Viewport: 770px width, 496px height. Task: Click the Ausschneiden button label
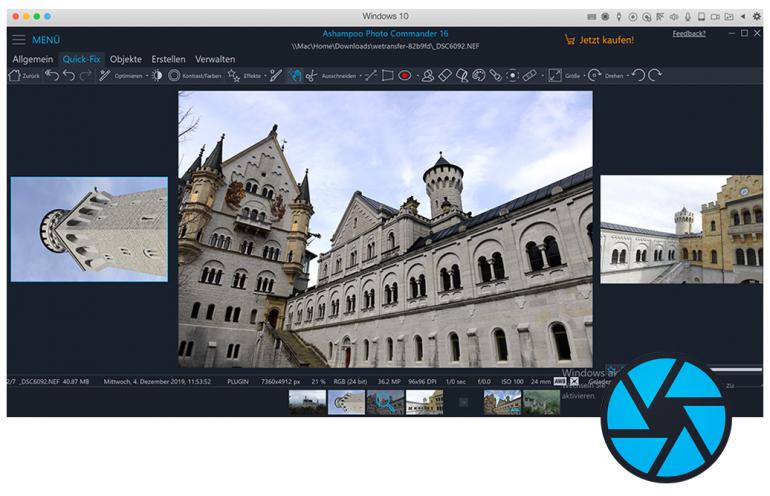(339, 76)
